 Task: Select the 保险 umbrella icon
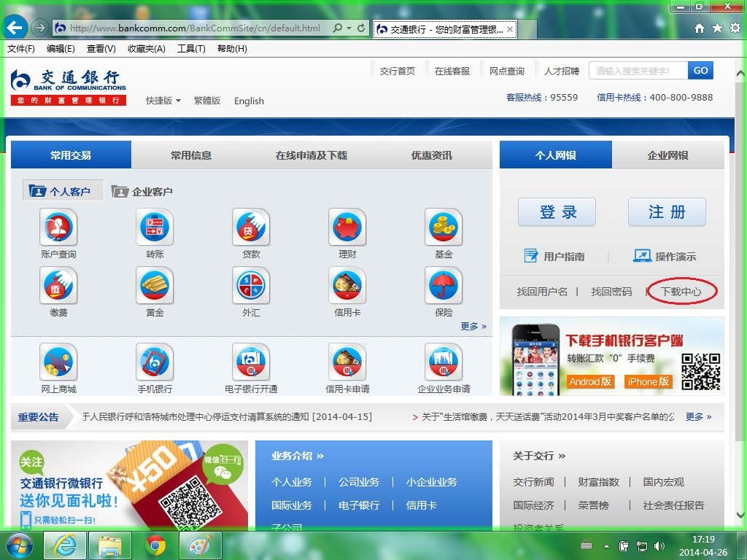(444, 285)
